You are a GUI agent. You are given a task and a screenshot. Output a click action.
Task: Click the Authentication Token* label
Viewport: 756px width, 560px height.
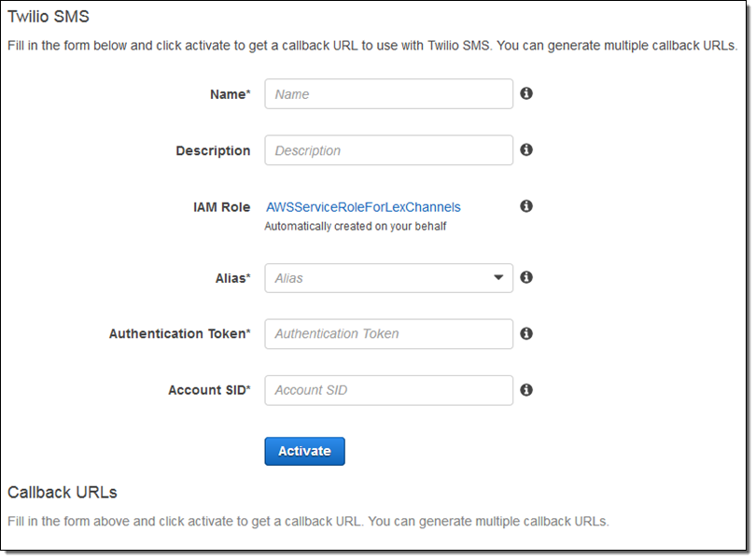click(x=179, y=334)
